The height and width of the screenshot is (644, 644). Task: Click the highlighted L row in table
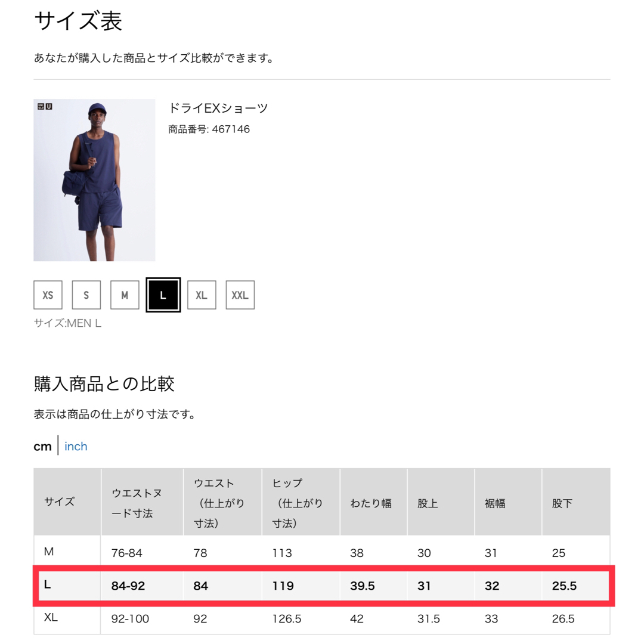click(x=322, y=586)
